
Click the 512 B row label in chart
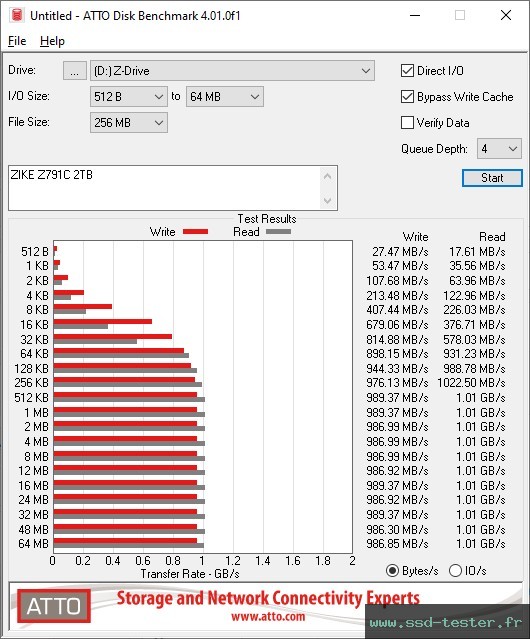tap(35, 252)
